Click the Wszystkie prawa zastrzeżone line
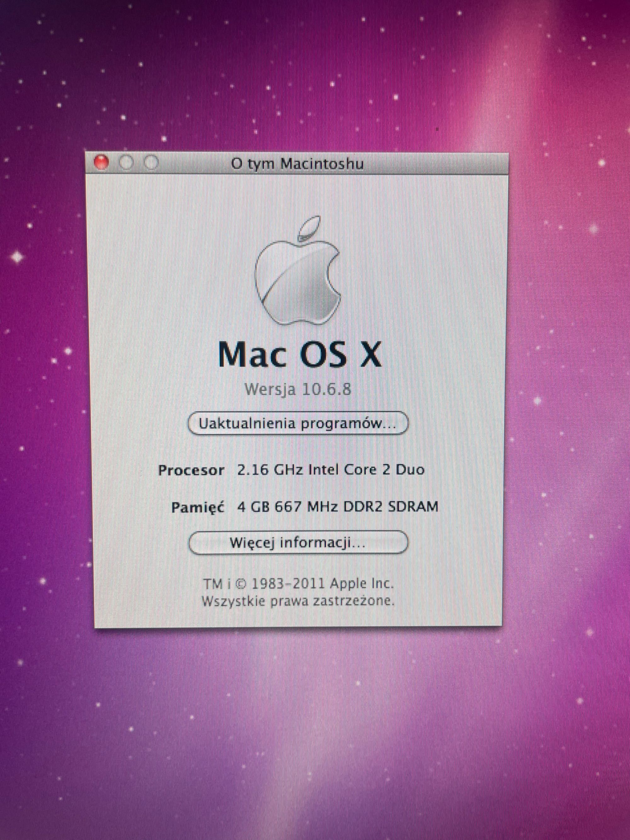 coord(298,601)
